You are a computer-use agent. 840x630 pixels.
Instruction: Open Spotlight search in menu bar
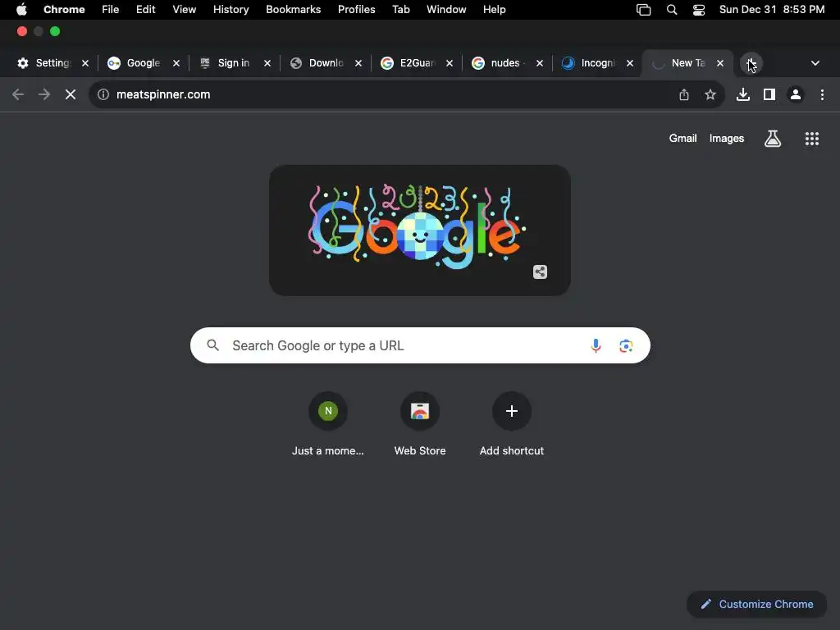(x=672, y=10)
